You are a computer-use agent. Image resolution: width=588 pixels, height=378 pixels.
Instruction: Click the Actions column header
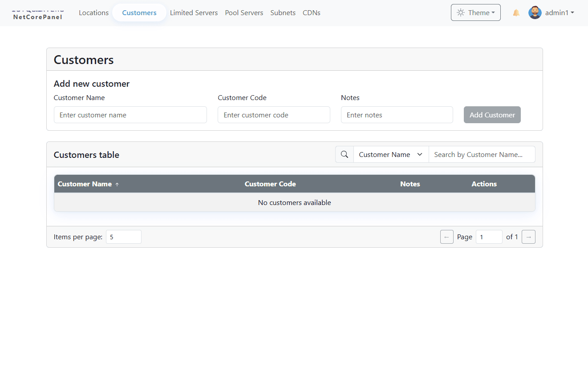pos(484,184)
